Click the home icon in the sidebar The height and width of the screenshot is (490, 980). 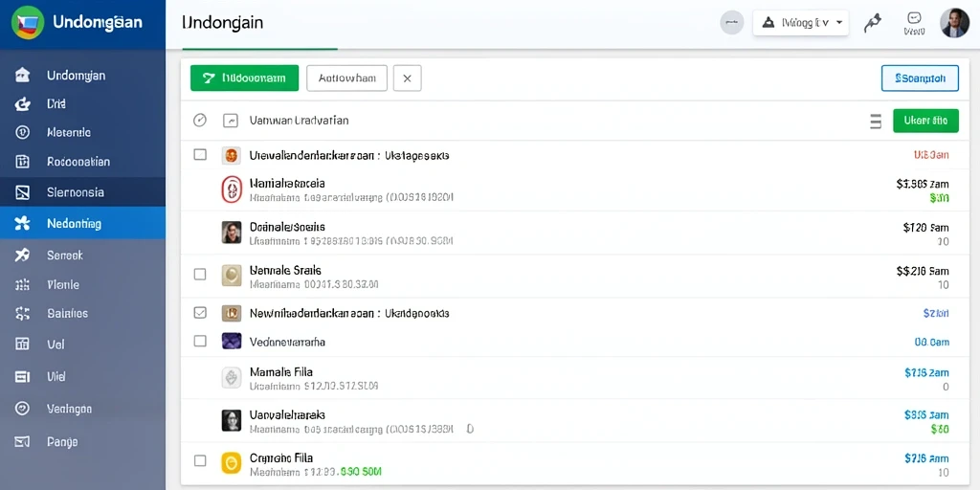[x=23, y=75]
